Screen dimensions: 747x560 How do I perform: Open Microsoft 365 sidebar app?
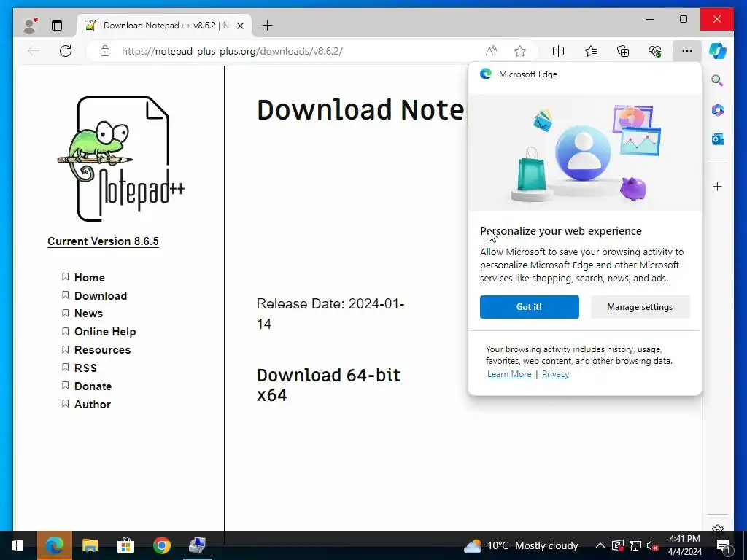coord(718,110)
